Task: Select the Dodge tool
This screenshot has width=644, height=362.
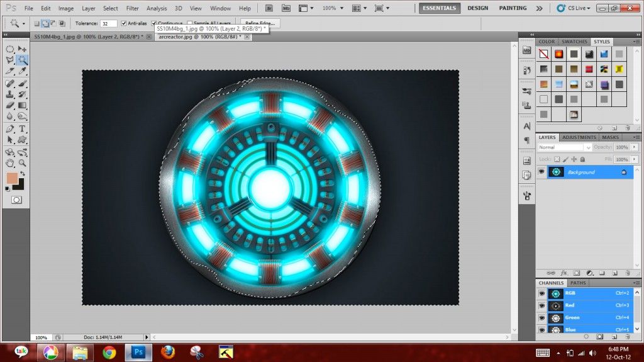Action: pyautogui.click(x=22, y=117)
